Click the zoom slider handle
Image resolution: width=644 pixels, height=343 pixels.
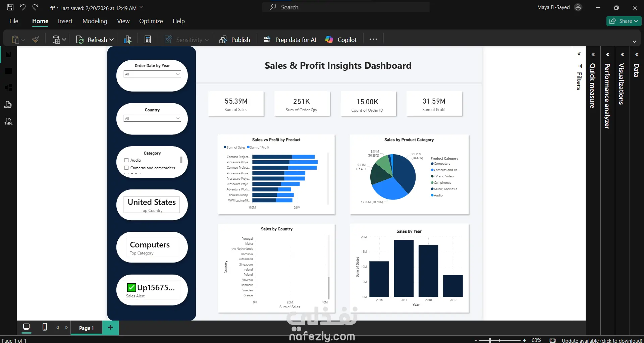click(490, 340)
